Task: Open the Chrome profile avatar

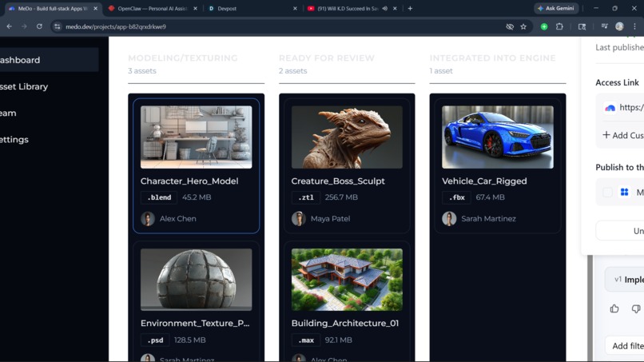Action: 619,26
